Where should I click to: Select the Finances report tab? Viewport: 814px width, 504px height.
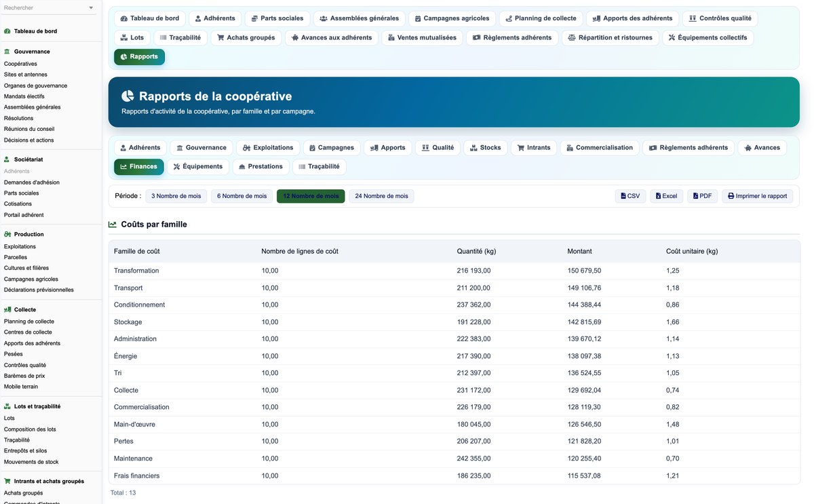coord(139,166)
